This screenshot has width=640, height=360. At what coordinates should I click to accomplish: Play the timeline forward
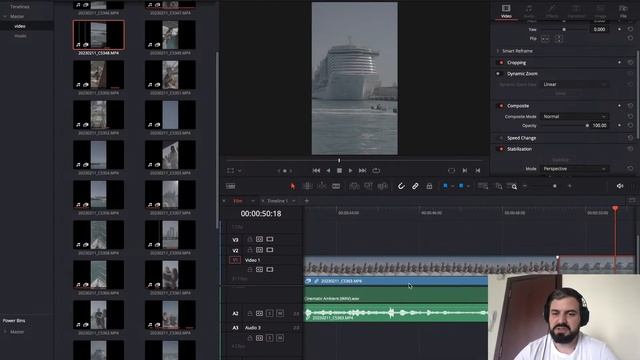click(x=351, y=171)
